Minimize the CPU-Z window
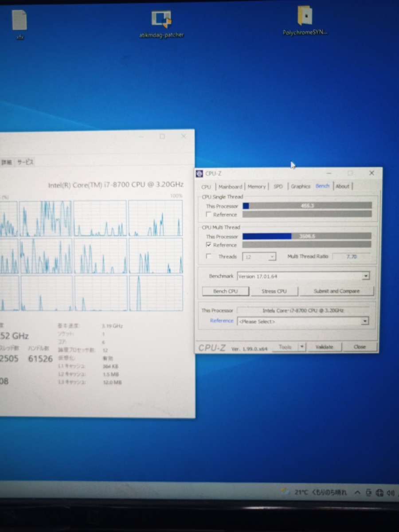Viewport: 399px width, 532px height. pyautogui.click(x=329, y=173)
